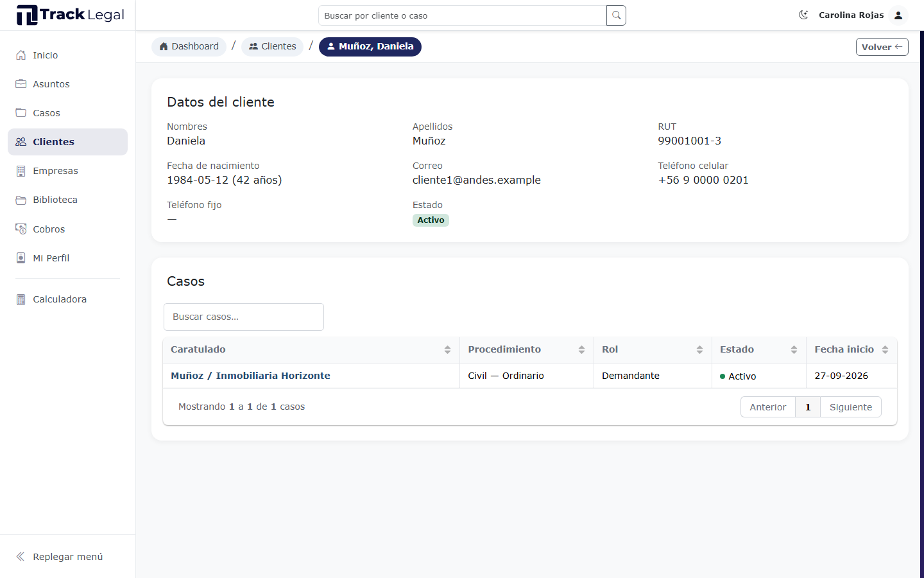Click the Empresas building icon
This screenshot has width=924, height=578.
click(21, 171)
